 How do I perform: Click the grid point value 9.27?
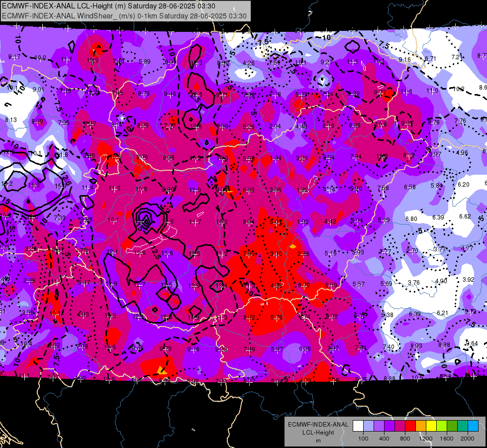327,62
